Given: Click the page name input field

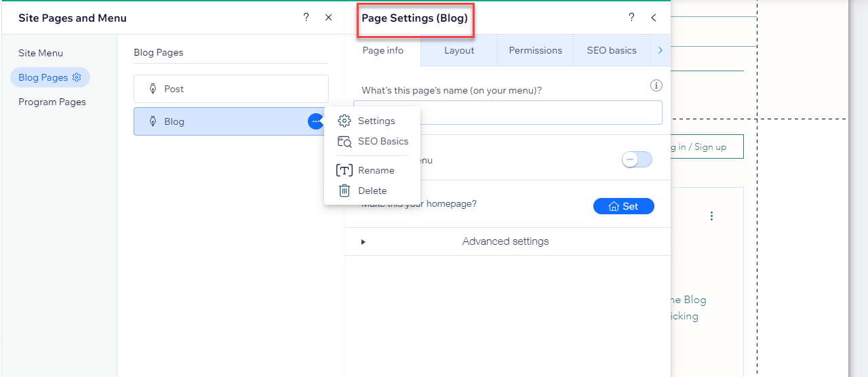Looking at the screenshot, I should 507,113.
